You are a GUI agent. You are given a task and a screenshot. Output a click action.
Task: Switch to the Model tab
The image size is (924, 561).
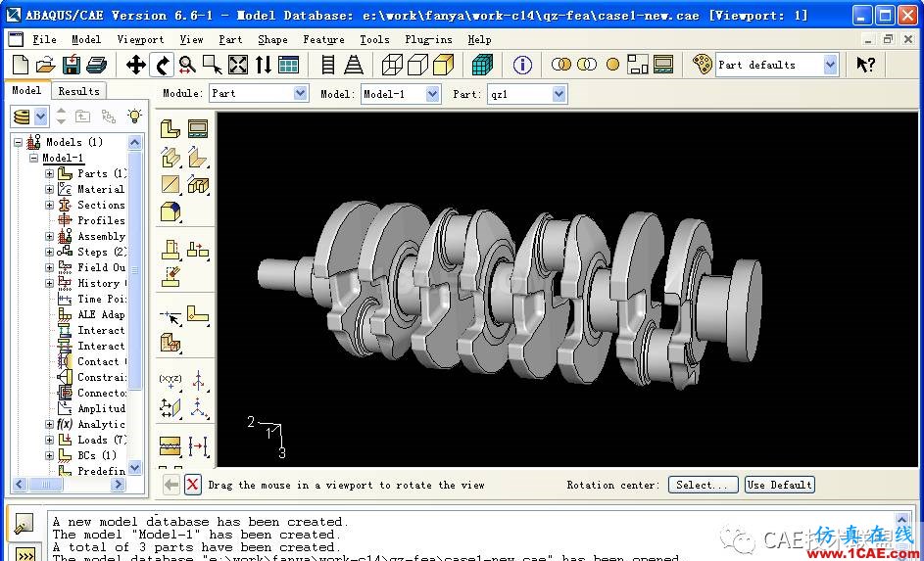pos(27,90)
